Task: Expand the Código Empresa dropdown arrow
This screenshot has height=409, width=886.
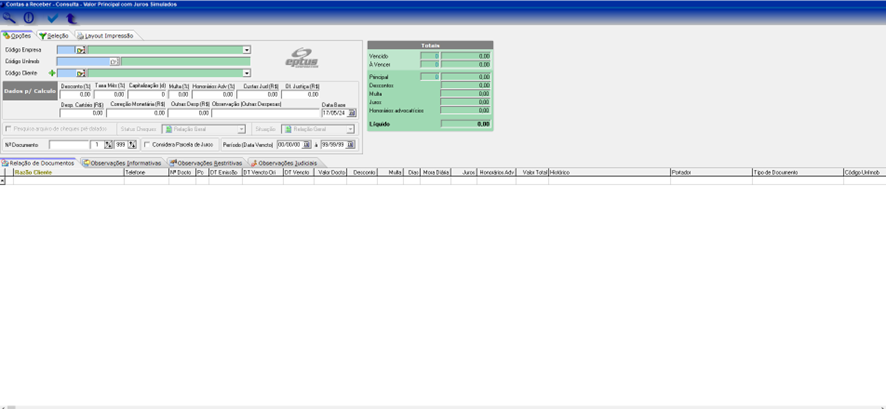Action: tap(247, 49)
